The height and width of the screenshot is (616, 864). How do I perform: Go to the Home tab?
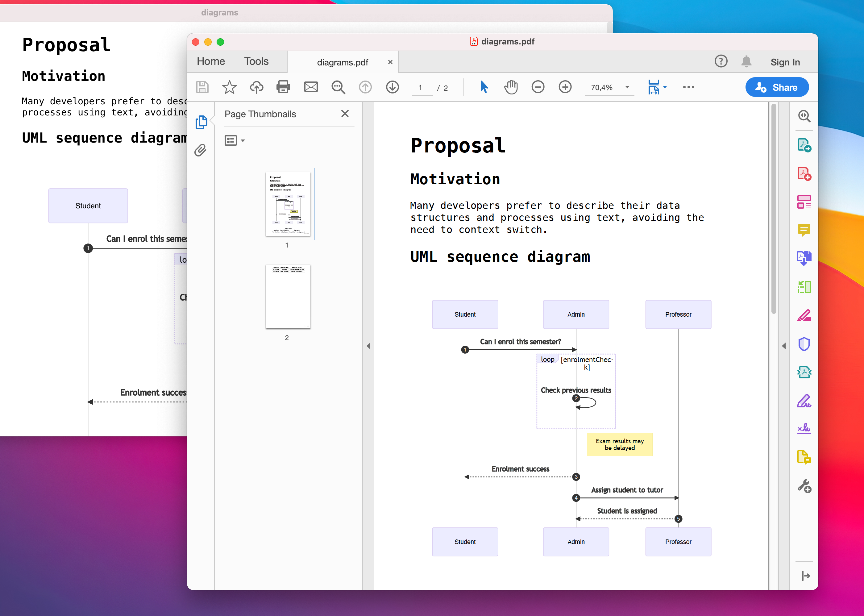click(x=210, y=61)
